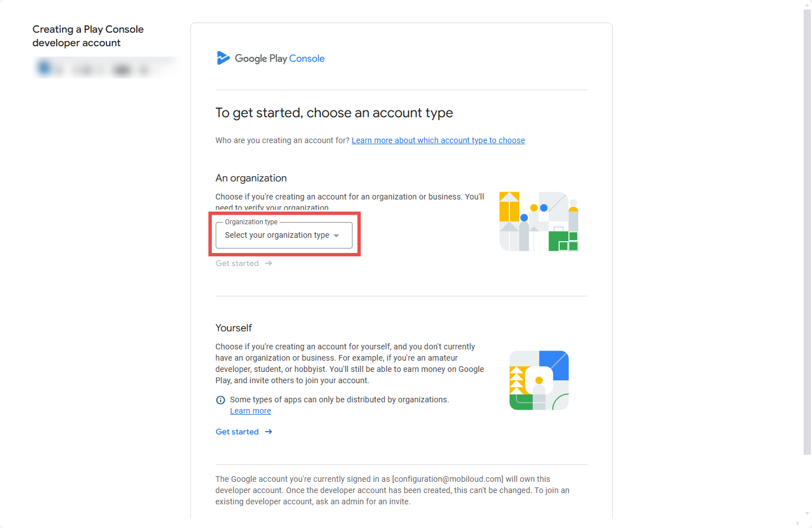Viewport: 812px width, 528px height.
Task: Click the Google Play Console logo icon
Action: [223, 58]
